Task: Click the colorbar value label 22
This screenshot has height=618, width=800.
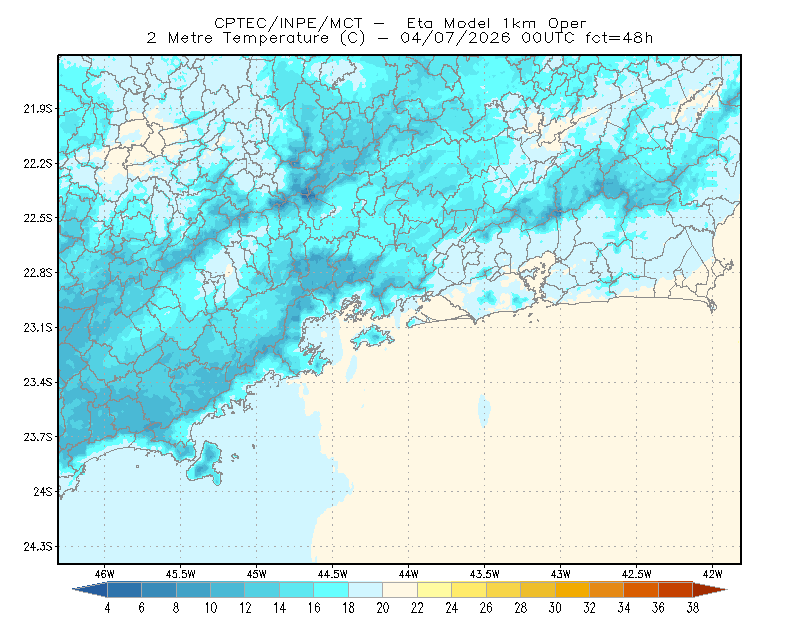Action: [x=417, y=608]
